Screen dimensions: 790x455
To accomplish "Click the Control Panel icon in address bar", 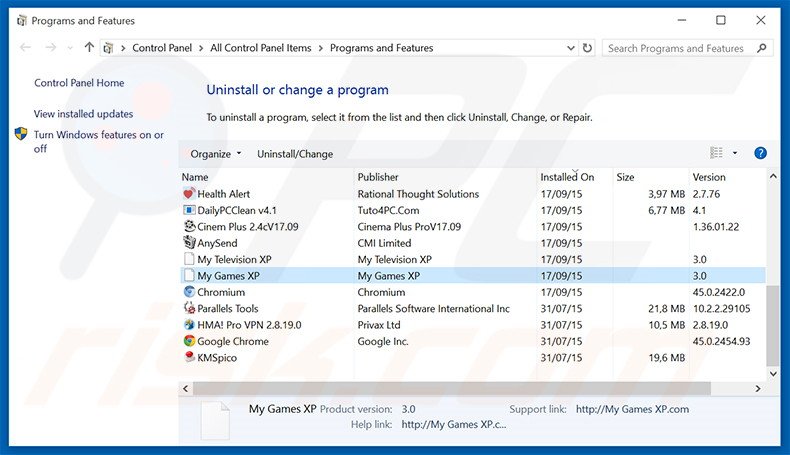I will click(108, 48).
